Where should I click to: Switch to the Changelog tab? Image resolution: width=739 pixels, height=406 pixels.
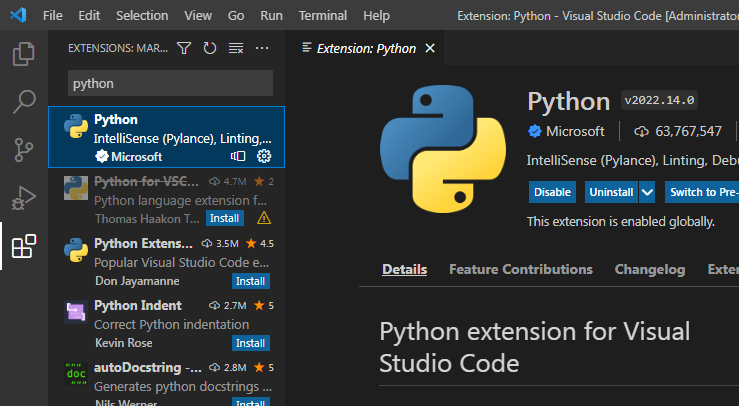point(649,269)
